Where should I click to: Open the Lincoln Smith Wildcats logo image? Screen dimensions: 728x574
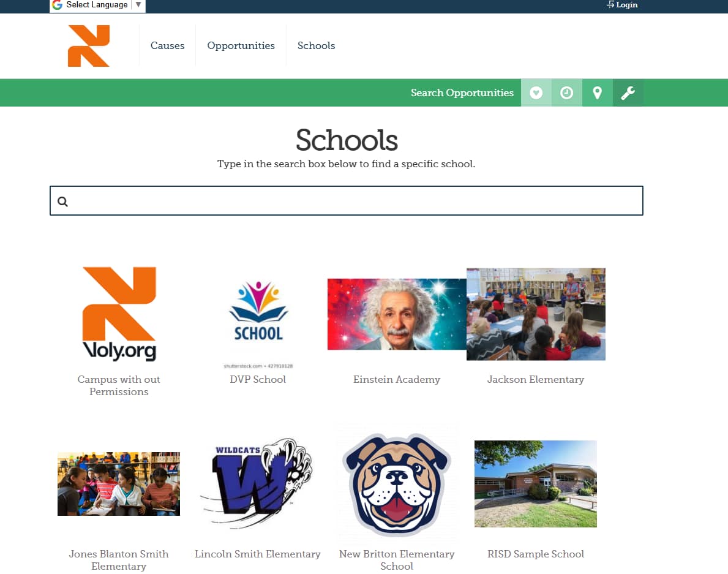click(x=257, y=483)
